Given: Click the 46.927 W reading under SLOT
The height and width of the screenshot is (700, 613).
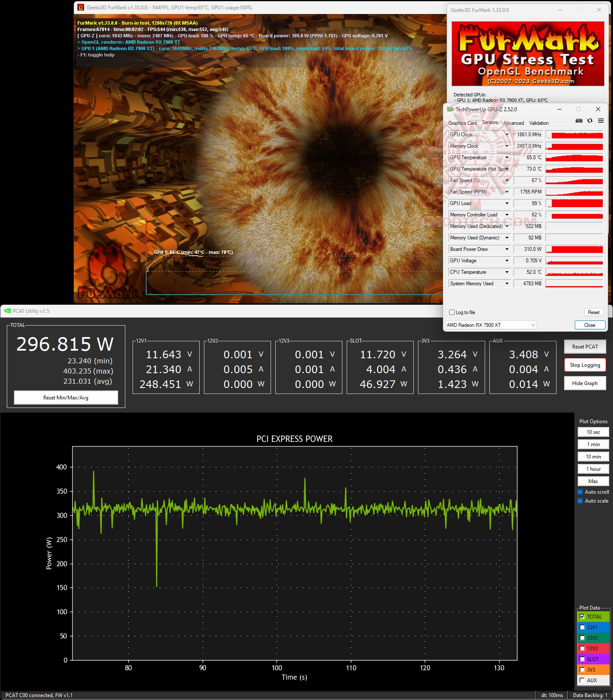Looking at the screenshot, I should click(x=383, y=384).
